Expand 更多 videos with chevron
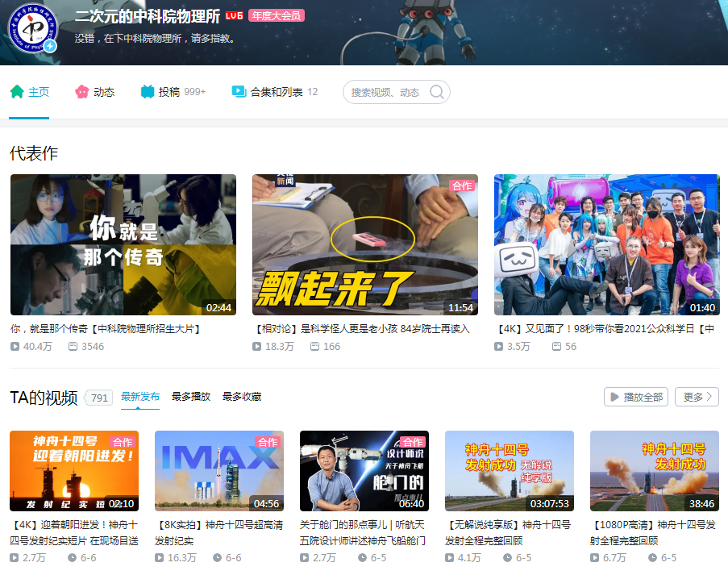The height and width of the screenshot is (575, 728). tap(697, 397)
